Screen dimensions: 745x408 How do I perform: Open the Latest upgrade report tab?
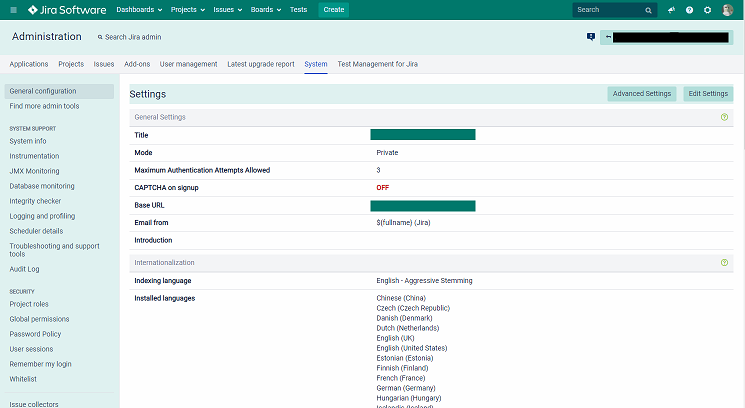pyautogui.click(x=261, y=64)
